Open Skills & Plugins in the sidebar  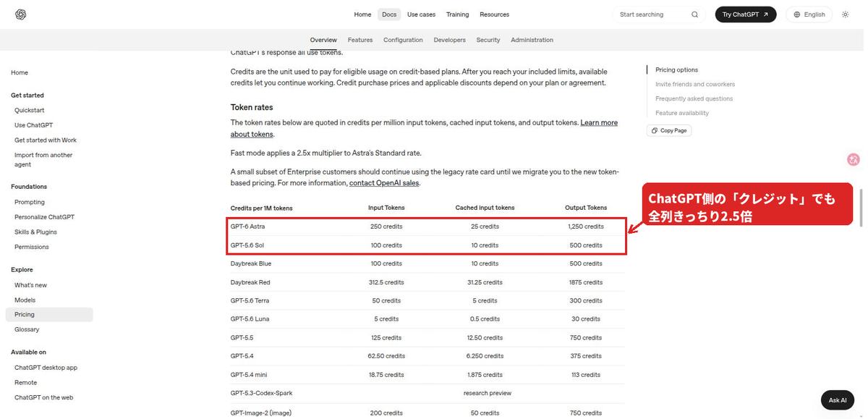[x=35, y=232]
